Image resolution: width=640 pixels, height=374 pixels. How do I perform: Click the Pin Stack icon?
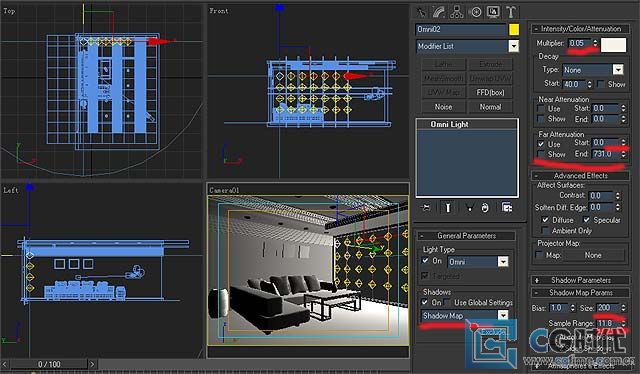tap(425, 208)
